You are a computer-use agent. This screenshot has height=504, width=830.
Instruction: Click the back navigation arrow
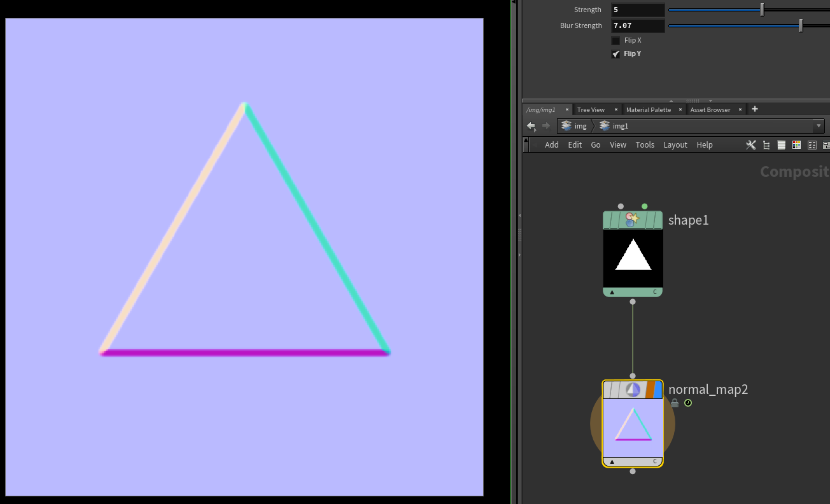coord(531,126)
